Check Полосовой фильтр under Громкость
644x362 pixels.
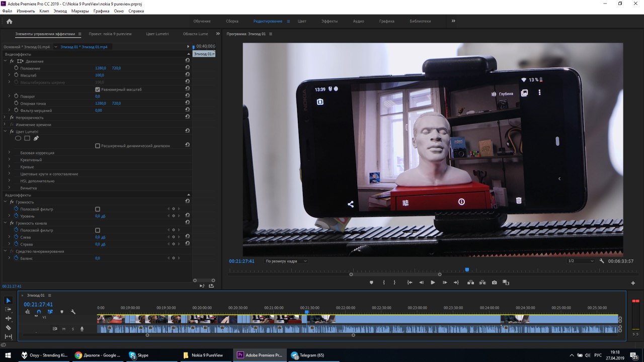point(98,209)
